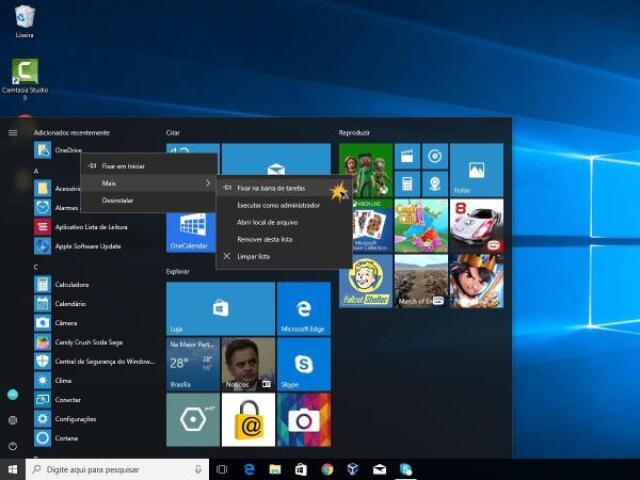Open the Groove music disc tile
Screen dimensions: 640x480
(435, 156)
